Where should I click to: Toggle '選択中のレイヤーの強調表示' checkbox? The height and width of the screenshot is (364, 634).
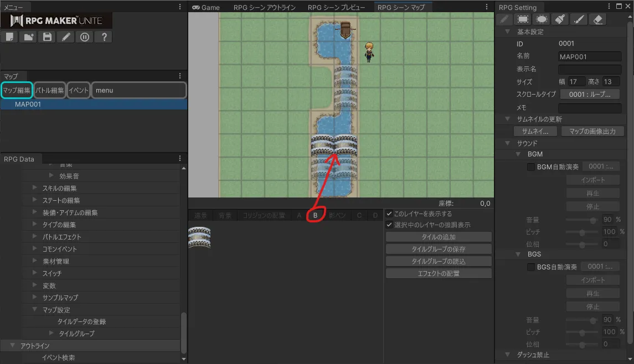[x=390, y=225]
